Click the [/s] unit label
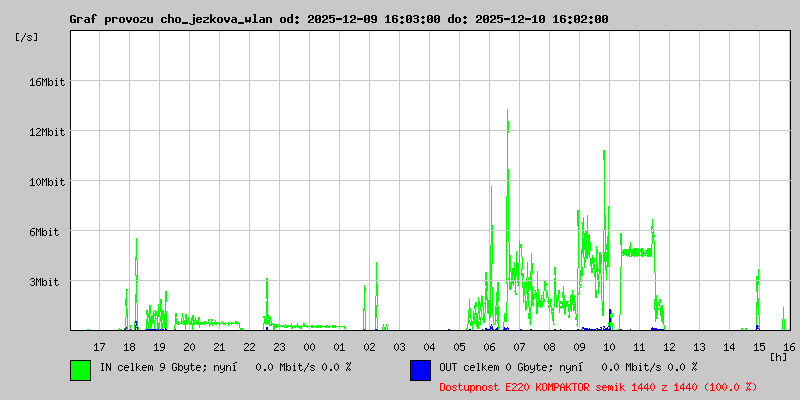 click(27, 37)
